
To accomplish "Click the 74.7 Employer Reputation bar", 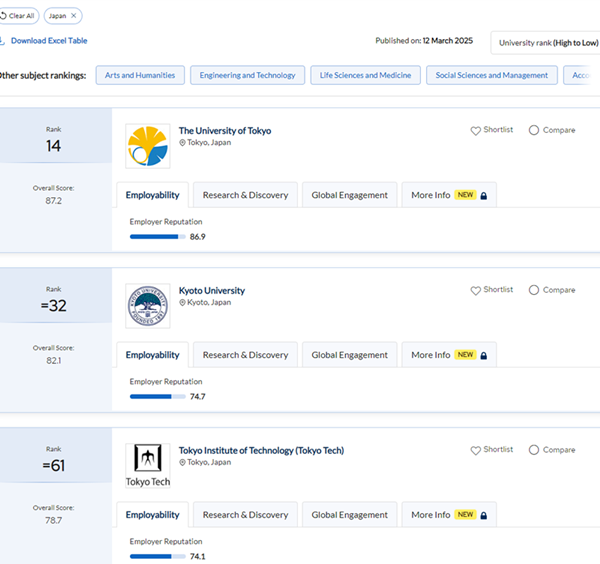I will click(158, 397).
